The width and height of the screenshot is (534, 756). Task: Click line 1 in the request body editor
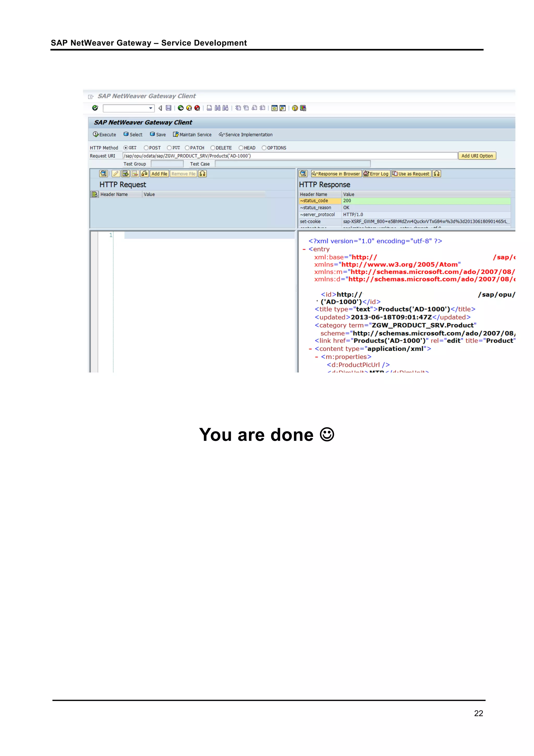click(x=209, y=235)
